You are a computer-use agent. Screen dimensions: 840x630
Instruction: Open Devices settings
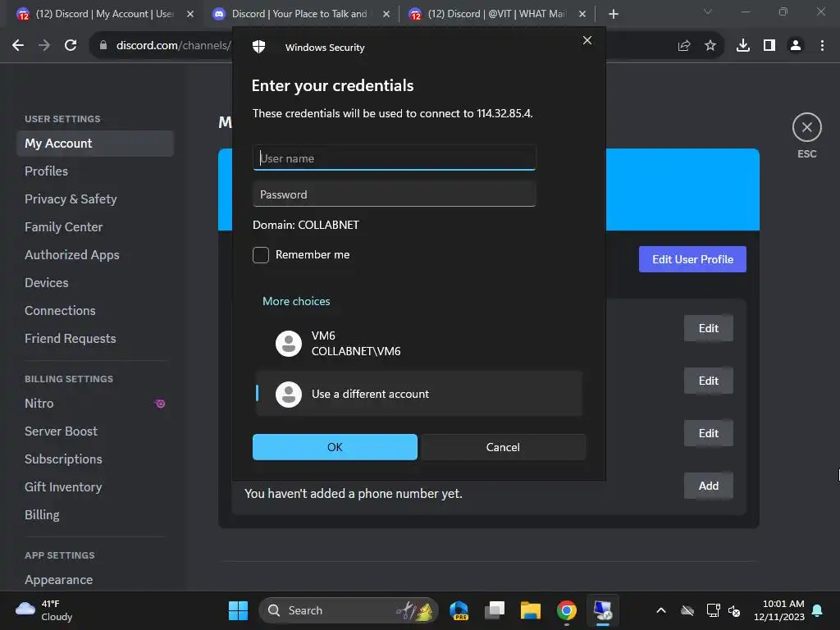[95, 282]
